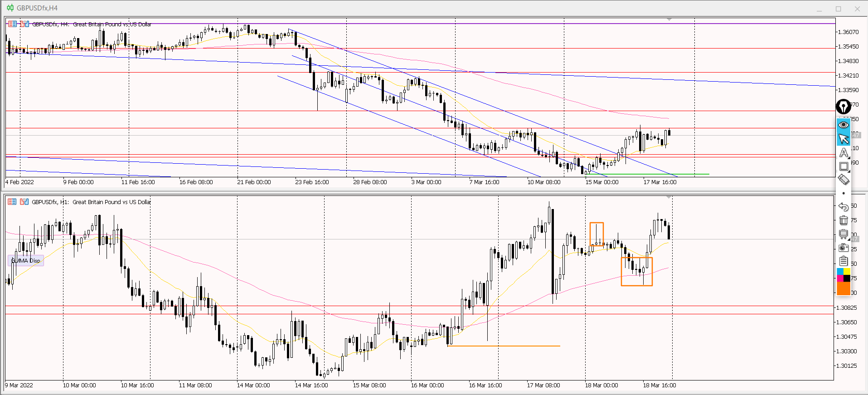868x395 pixels.
Task: Click the 1.34830 price label
Action: tap(849, 61)
